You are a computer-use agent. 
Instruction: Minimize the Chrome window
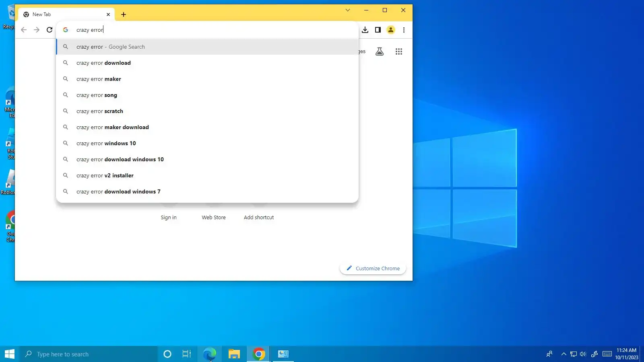366,10
